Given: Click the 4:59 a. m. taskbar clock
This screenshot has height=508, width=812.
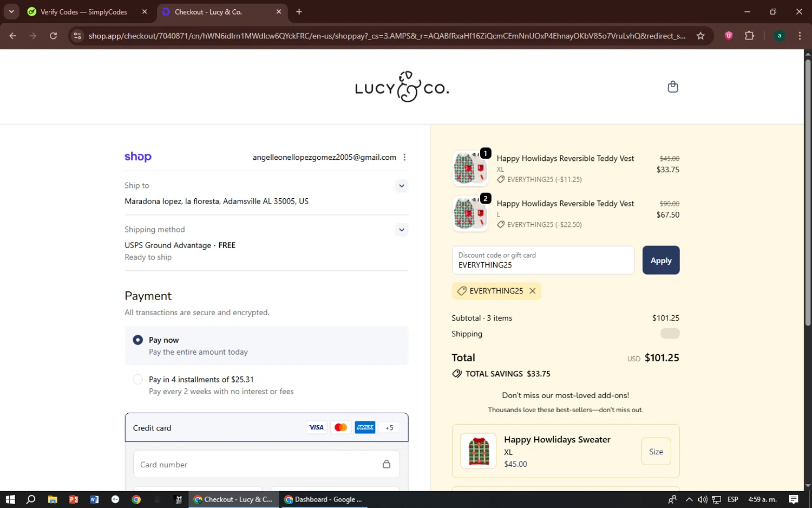Looking at the screenshot, I should click(x=762, y=499).
